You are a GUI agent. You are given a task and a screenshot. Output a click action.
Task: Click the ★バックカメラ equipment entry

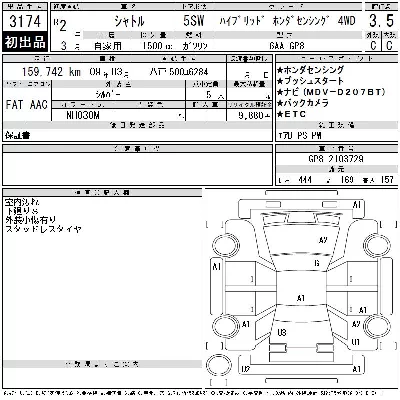click(303, 103)
